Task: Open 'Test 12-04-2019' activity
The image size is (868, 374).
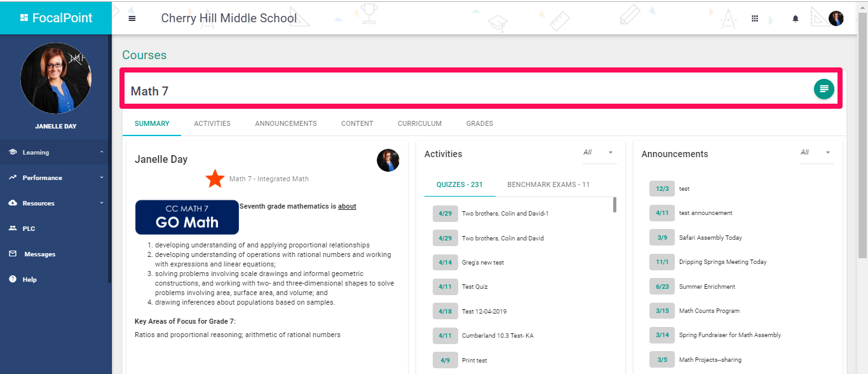Action: tap(484, 311)
